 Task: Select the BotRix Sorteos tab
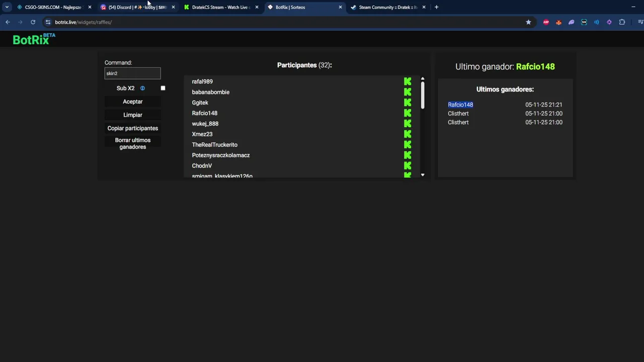(x=304, y=7)
